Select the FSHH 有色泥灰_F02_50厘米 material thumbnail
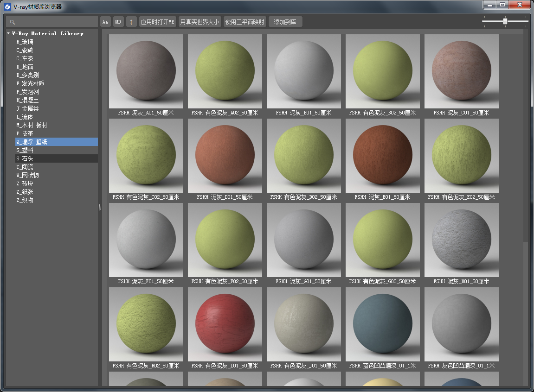 (225, 240)
